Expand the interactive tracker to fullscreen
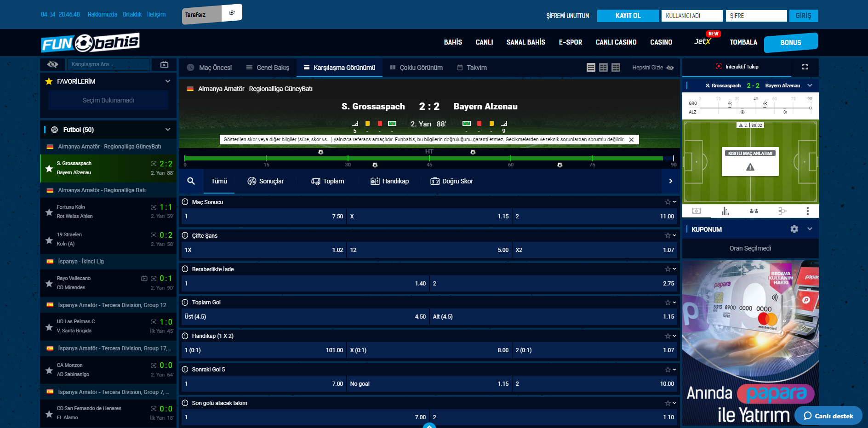Viewport: 868px width, 428px height. coord(805,67)
